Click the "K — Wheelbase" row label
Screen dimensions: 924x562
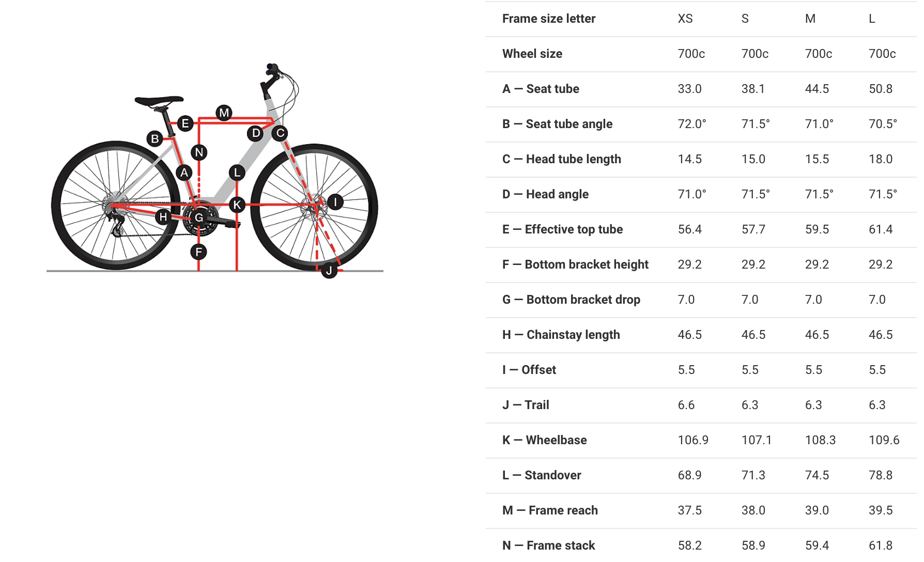[545, 440]
